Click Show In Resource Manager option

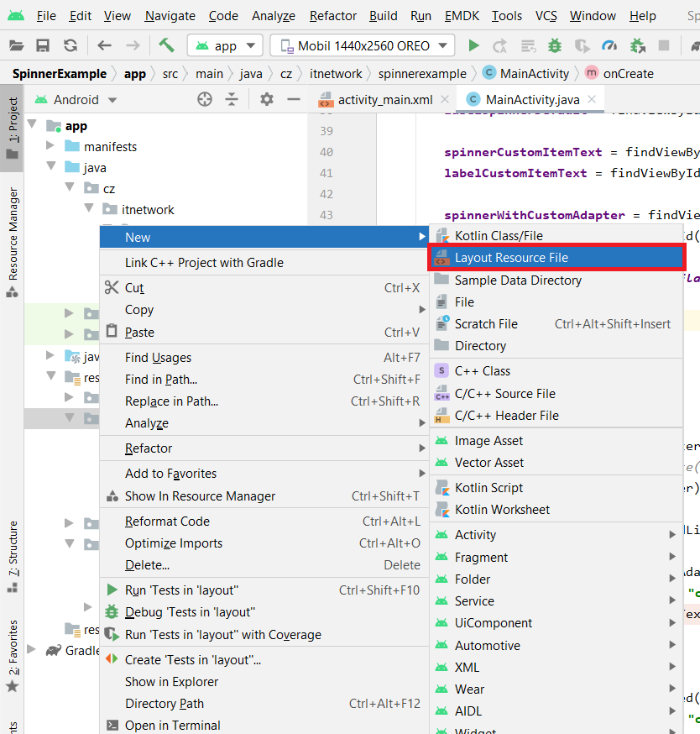point(200,496)
